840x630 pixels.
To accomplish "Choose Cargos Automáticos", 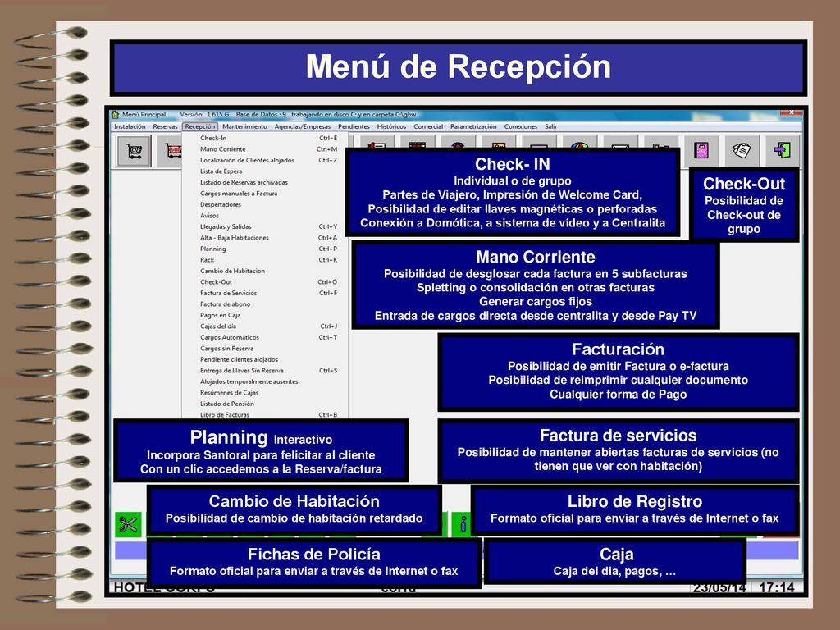I will (265, 337).
